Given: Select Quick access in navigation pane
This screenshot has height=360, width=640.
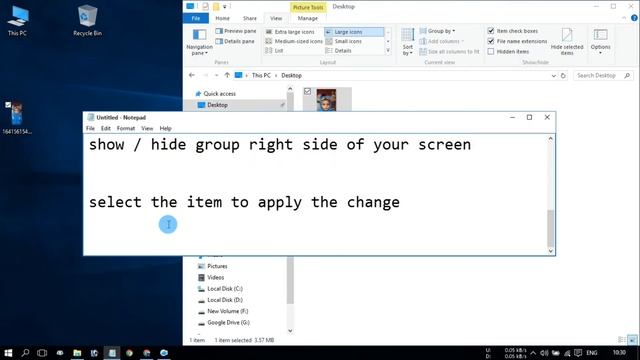Looking at the screenshot, I should (x=219, y=94).
